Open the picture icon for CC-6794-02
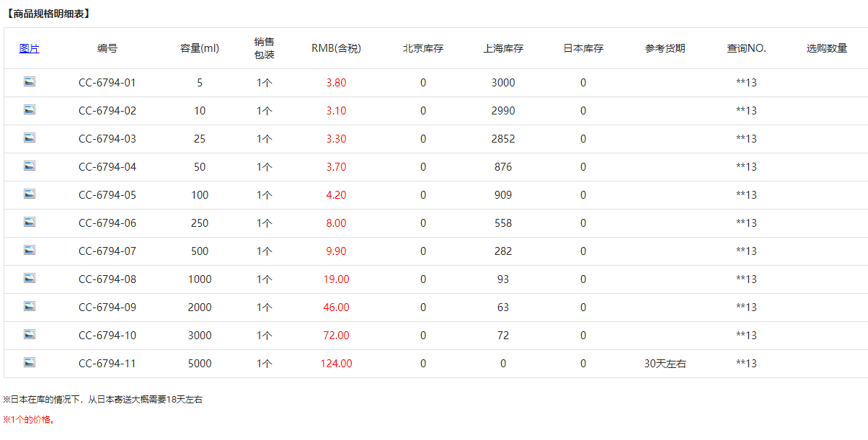Image resolution: width=868 pixels, height=440 pixels. (x=30, y=110)
